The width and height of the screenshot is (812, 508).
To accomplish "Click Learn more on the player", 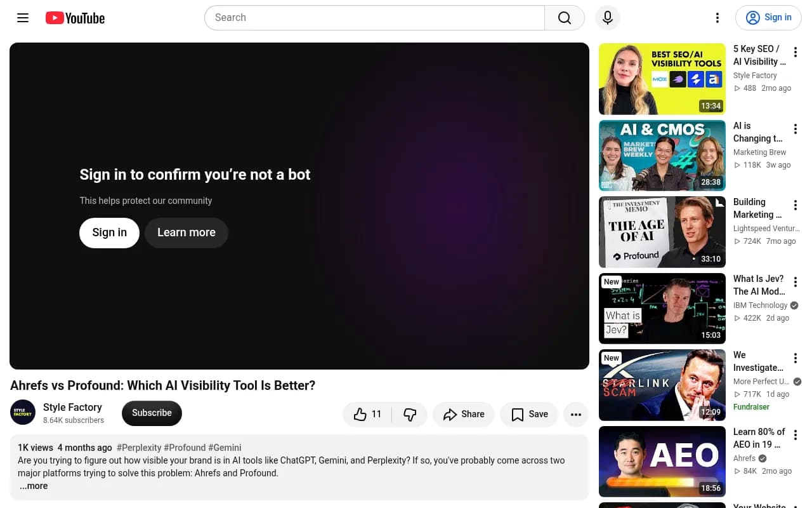I will tap(187, 232).
